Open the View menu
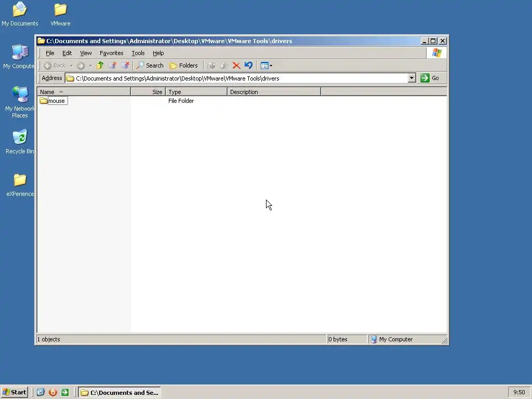Screen dimensions: 532x399 (86, 53)
